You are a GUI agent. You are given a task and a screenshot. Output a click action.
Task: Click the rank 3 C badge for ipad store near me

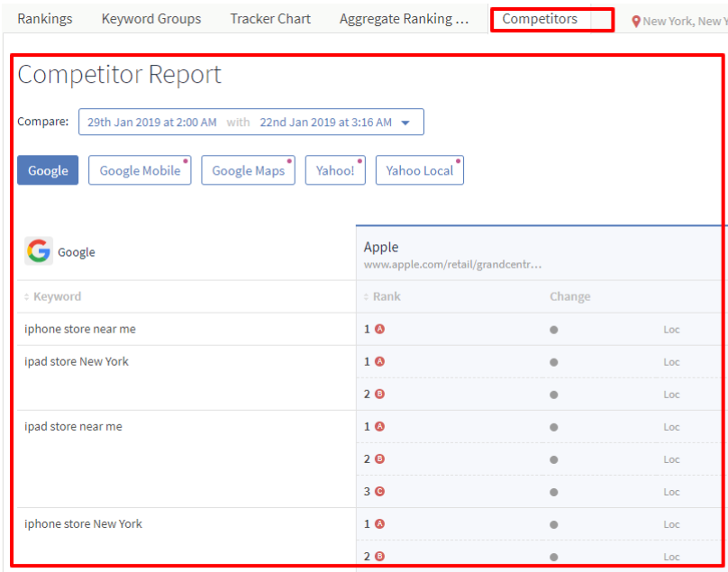click(380, 492)
